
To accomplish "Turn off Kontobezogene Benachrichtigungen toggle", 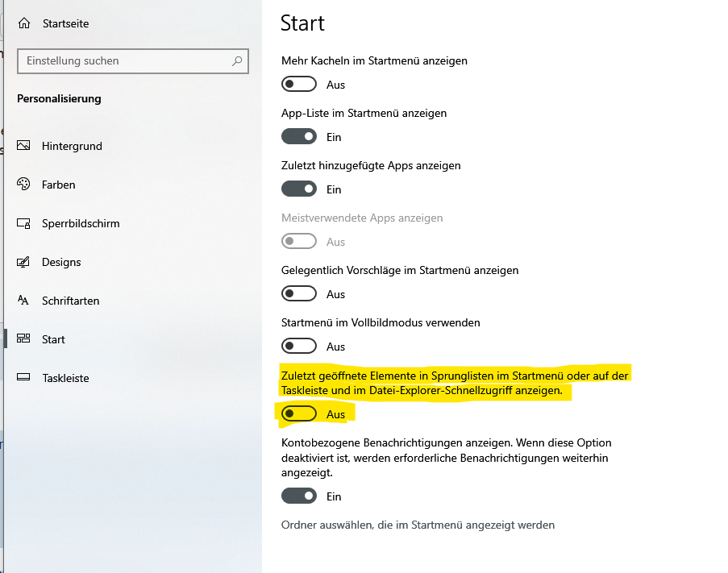I will point(298,496).
